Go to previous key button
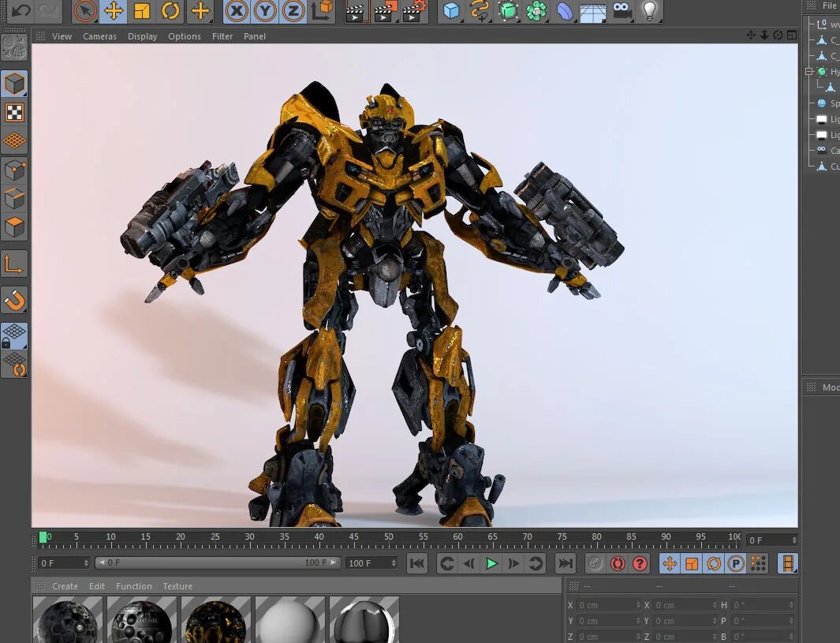Image resolution: width=840 pixels, height=643 pixels. (x=446, y=563)
